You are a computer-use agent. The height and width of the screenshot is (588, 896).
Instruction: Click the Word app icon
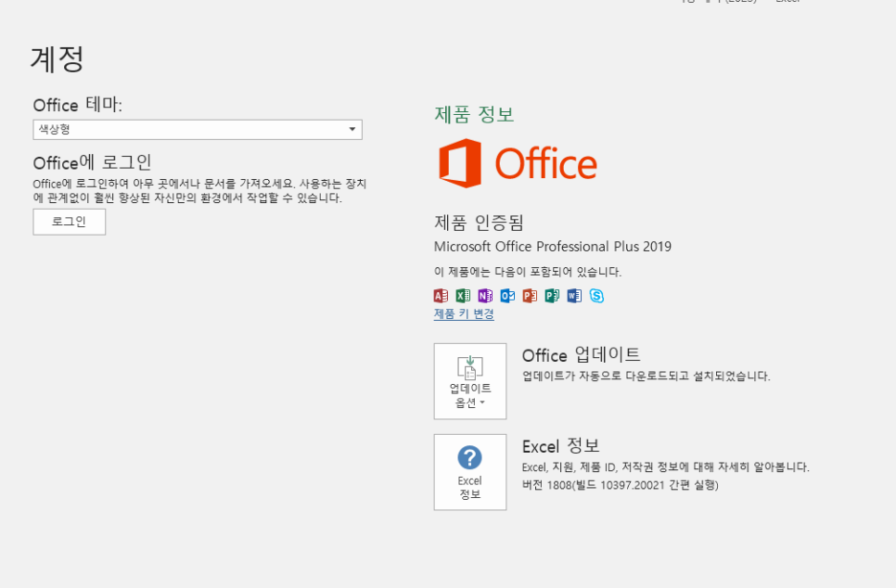tap(574, 296)
